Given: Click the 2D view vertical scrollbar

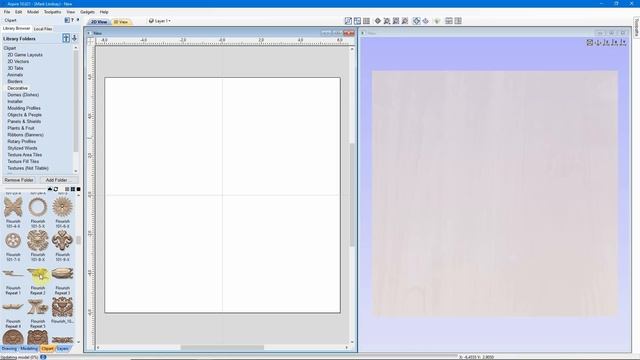Looking at the screenshot, I should (352, 195).
